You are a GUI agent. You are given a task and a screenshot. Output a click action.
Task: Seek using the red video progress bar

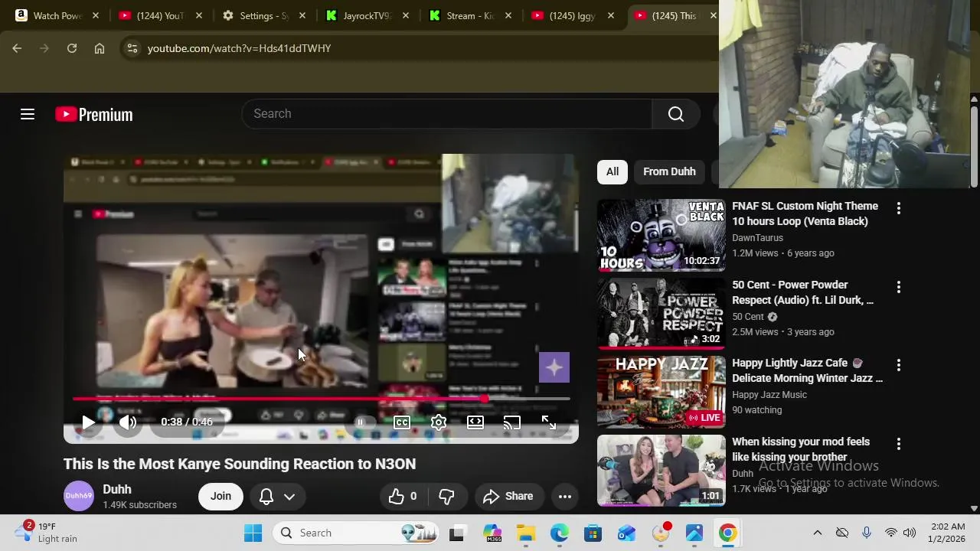(x=322, y=399)
